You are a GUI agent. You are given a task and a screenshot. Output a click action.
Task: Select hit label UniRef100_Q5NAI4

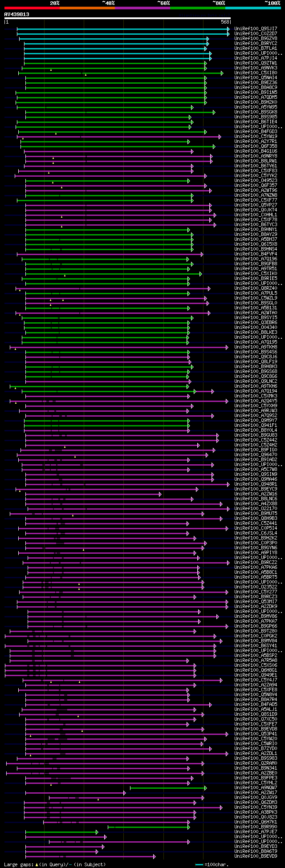click(256, 77)
